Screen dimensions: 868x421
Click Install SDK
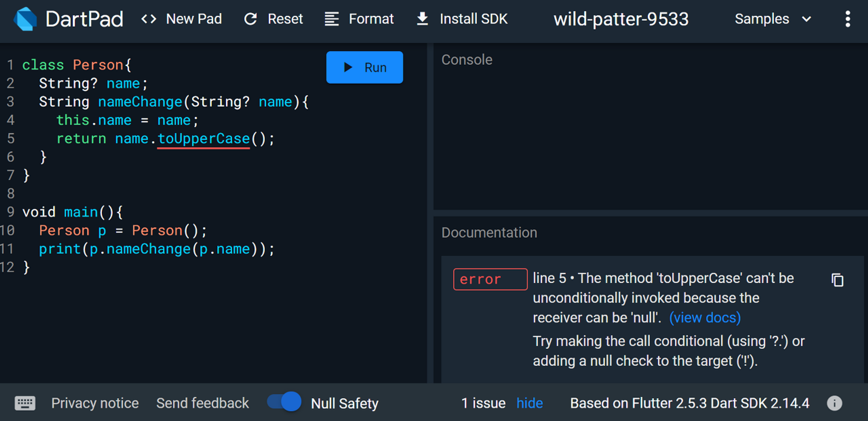coord(462,19)
